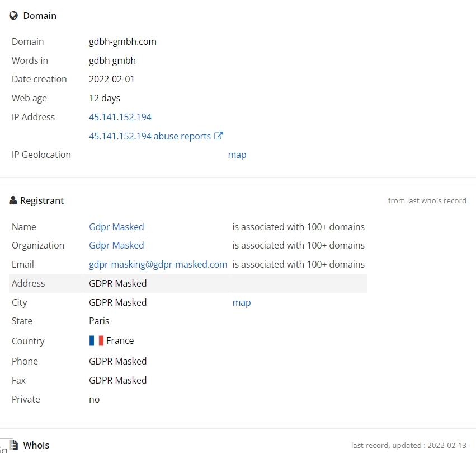This screenshot has height=453, width=476.
Task: Select the Country value France
Action: [120, 340]
